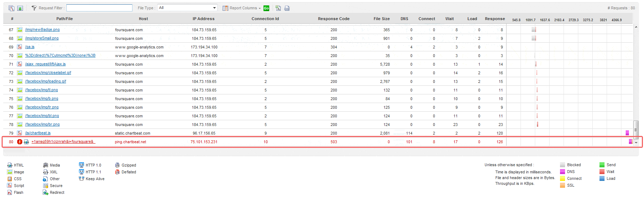Click the Blocked color swatch in legend
The width and height of the screenshot is (644, 201).
coord(563,165)
